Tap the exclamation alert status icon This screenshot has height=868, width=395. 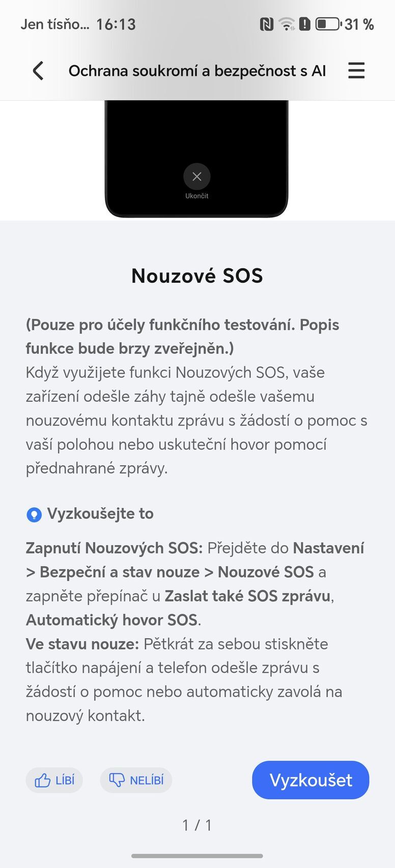coord(304,24)
